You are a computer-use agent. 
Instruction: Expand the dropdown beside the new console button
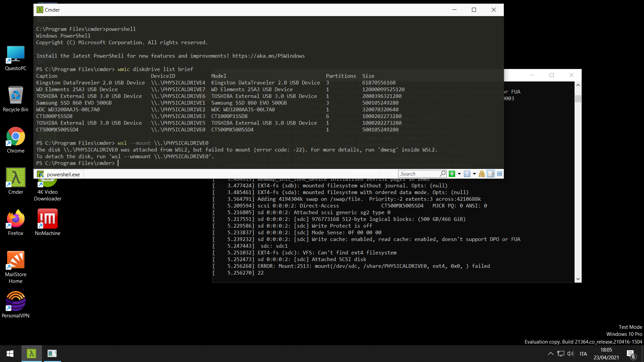459,174
